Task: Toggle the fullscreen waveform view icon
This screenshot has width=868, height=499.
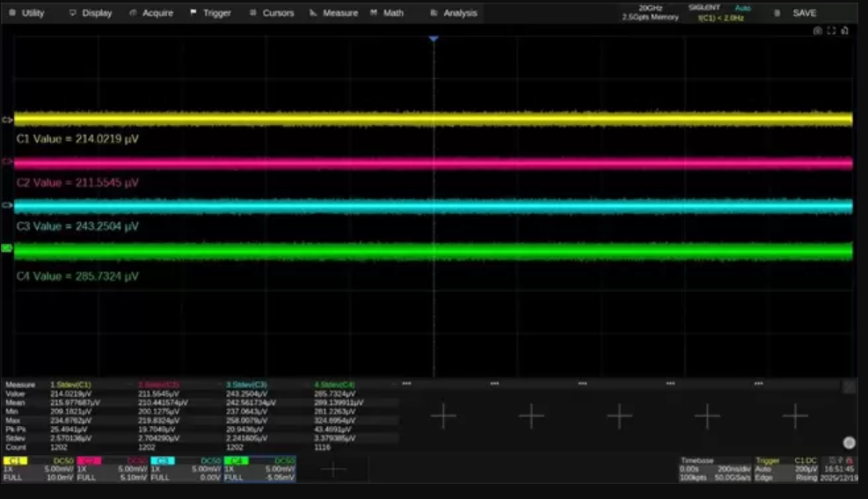Action: pyautogui.click(x=831, y=30)
